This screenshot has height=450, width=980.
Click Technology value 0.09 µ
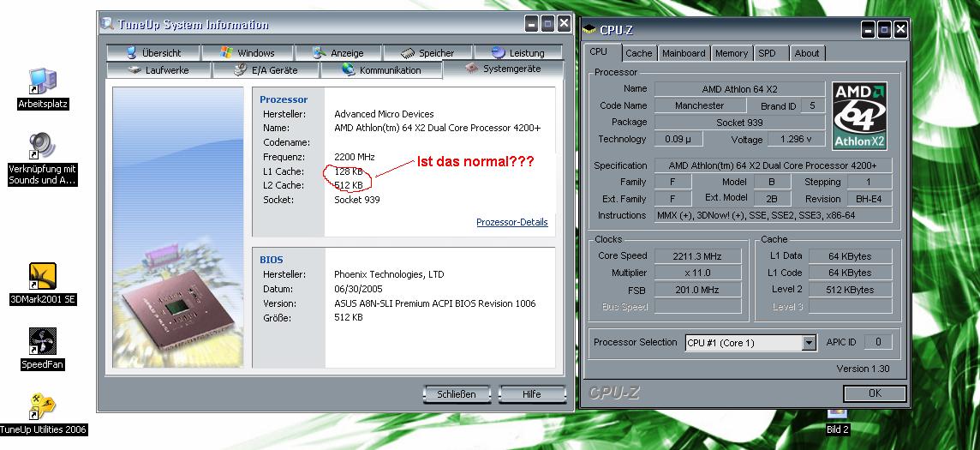(678, 139)
